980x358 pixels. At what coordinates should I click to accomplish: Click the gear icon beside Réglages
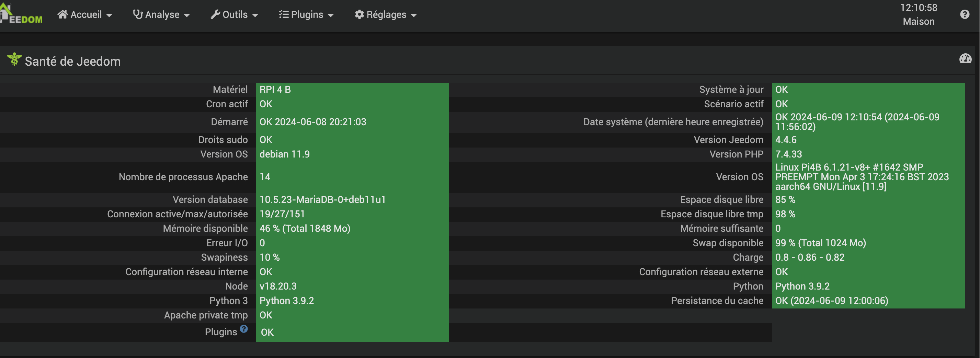[x=359, y=14]
